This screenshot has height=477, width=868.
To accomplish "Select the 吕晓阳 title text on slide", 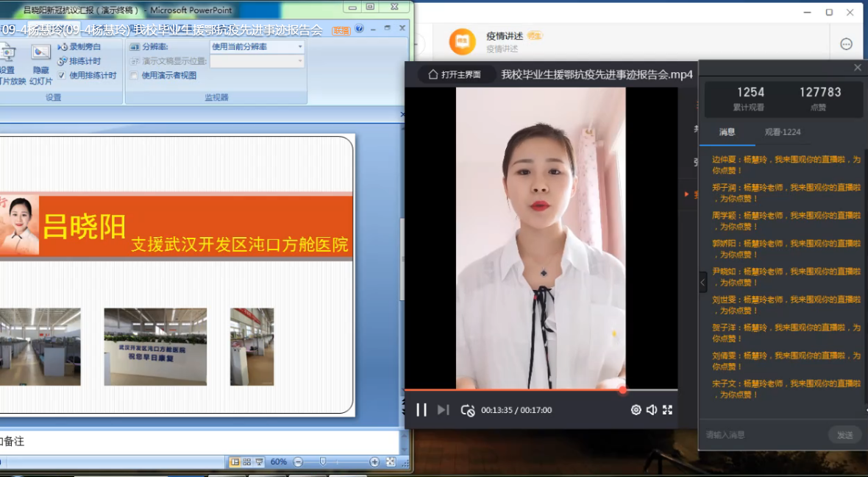I will point(85,226).
